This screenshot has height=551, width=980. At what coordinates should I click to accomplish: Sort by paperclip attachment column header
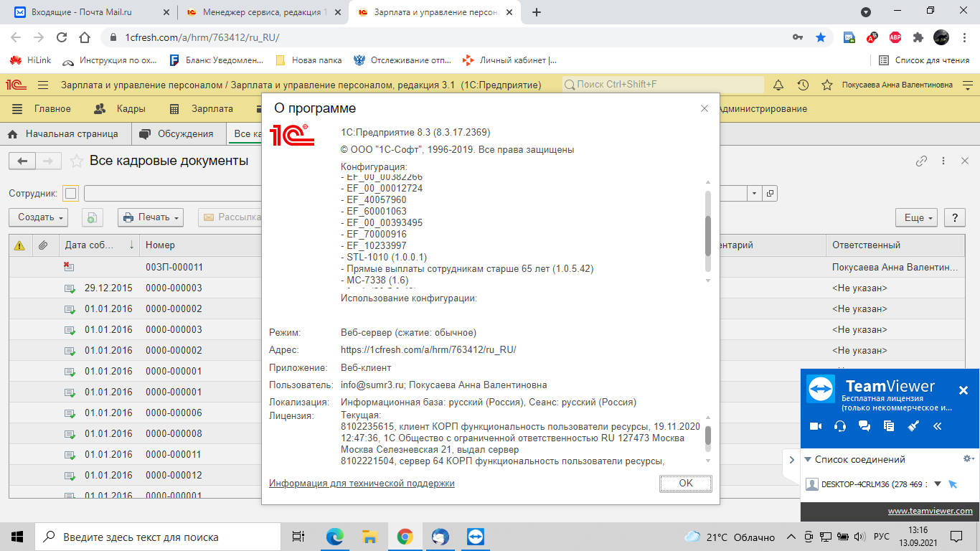point(43,245)
